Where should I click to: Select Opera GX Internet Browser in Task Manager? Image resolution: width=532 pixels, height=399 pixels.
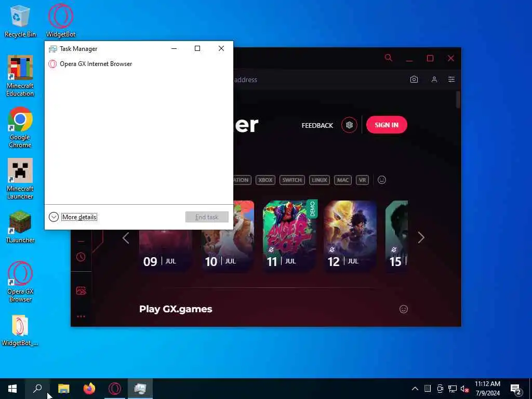tap(90, 64)
